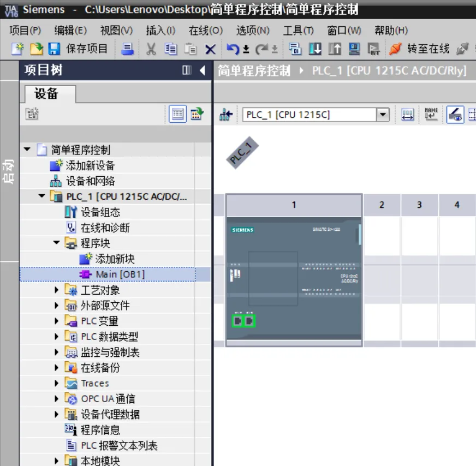Click the grayed icon below the 设备 tab
Image resolution: width=476 pixels, height=466 pixels.
tap(32, 113)
